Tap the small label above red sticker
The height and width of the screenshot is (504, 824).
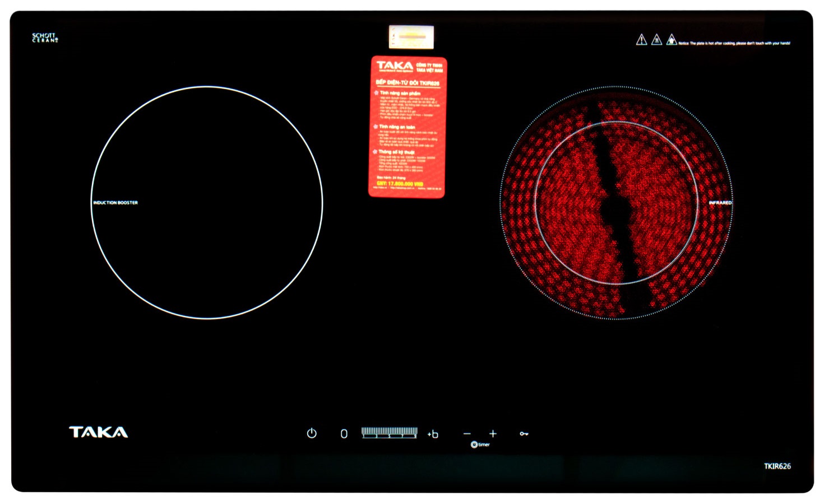(411, 37)
